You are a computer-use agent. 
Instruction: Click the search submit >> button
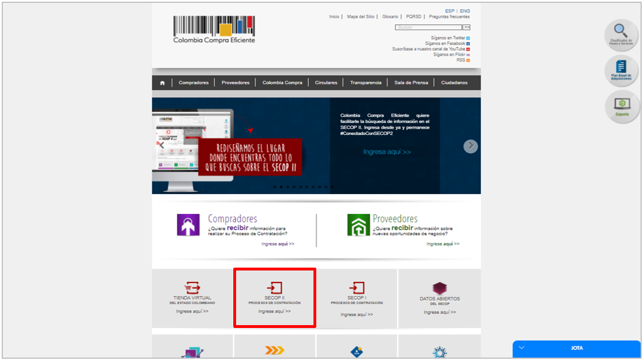click(x=467, y=27)
